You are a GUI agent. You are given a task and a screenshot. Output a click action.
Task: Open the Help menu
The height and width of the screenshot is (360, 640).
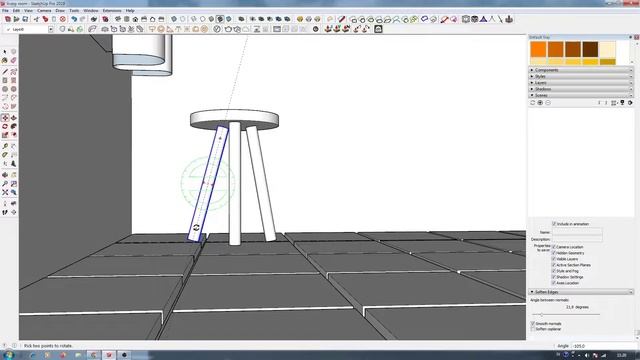click(x=130, y=11)
